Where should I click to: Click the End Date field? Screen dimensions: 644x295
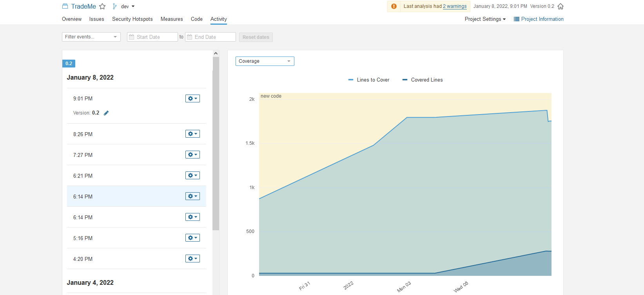[x=210, y=37]
